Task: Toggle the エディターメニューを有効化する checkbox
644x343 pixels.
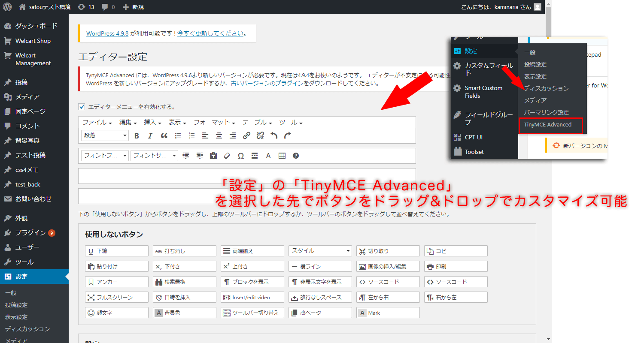Action: pos(82,107)
